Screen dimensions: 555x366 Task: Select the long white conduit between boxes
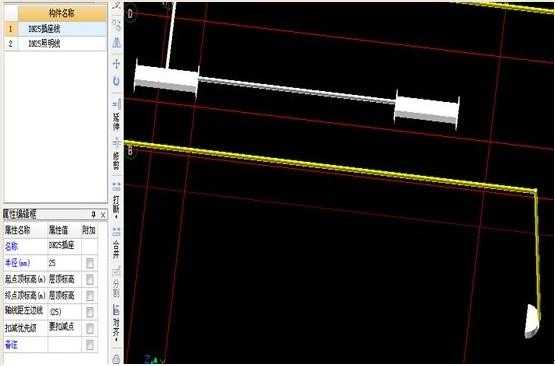click(297, 89)
